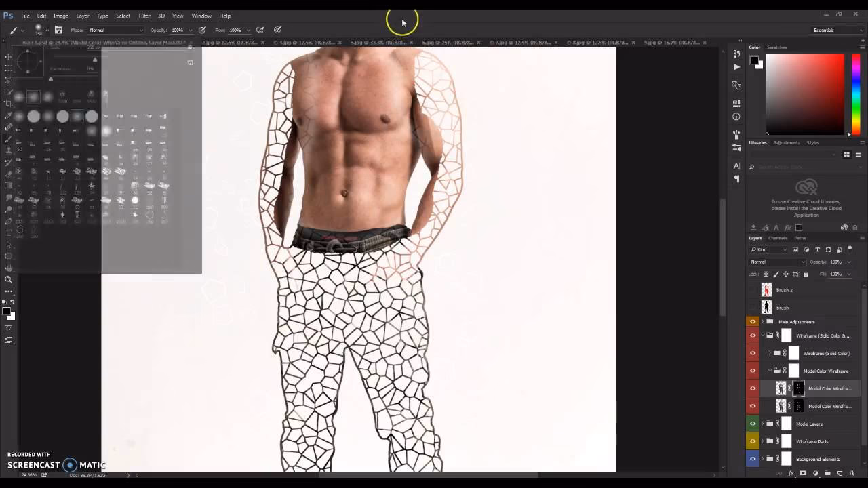The height and width of the screenshot is (488, 868).
Task: Open the Filter menu
Action: (144, 16)
